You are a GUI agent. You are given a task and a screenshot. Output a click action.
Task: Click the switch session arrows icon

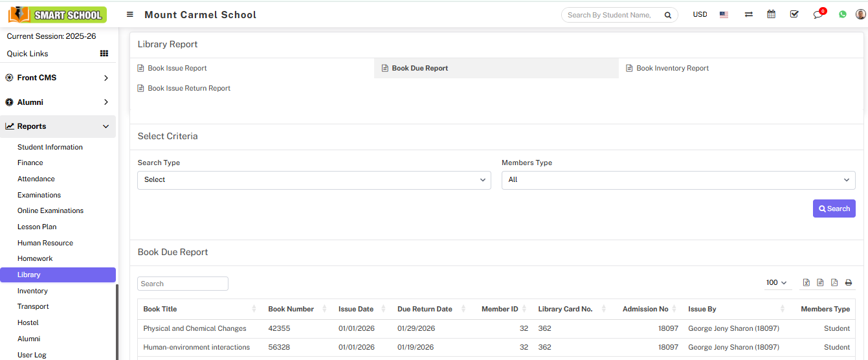click(748, 14)
